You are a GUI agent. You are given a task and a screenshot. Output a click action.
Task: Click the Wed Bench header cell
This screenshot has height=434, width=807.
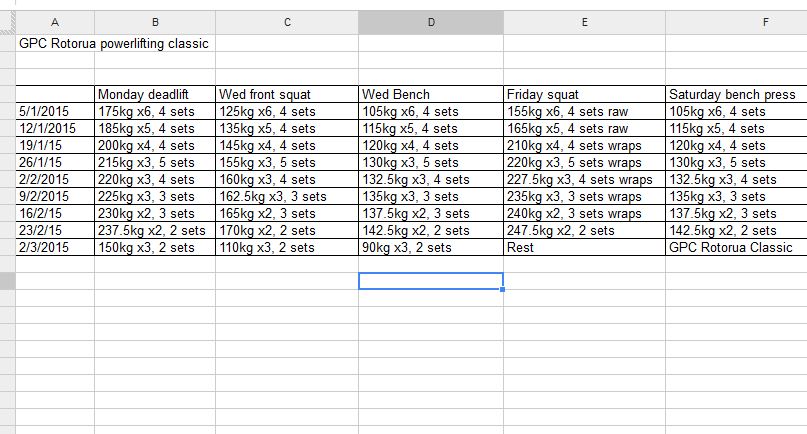[x=431, y=95]
